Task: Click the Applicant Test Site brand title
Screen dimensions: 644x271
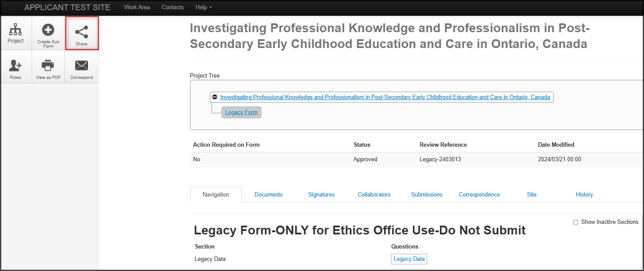Action: pos(67,7)
